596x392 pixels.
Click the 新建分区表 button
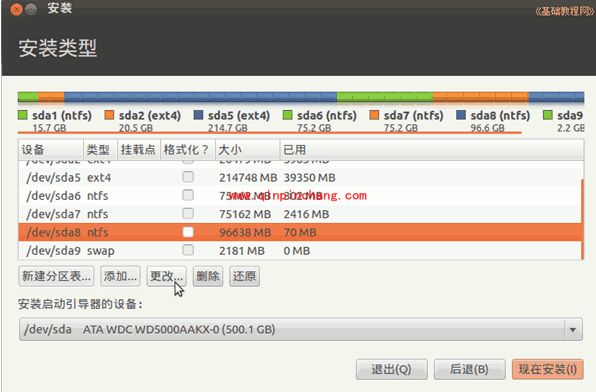coord(56,276)
